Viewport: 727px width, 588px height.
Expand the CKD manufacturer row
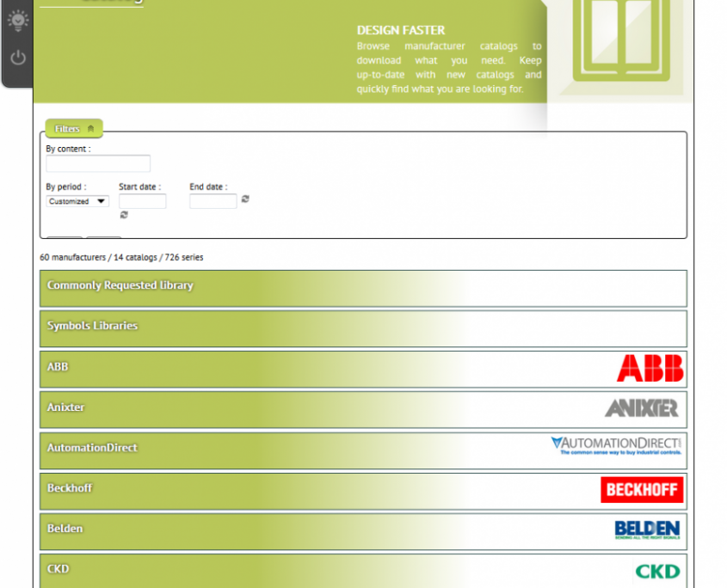[x=363, y=571]
